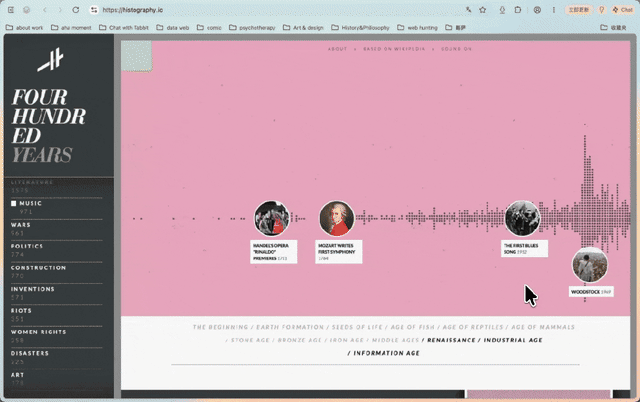Toggle the browser sidebar panel icon

coord(11,10)
